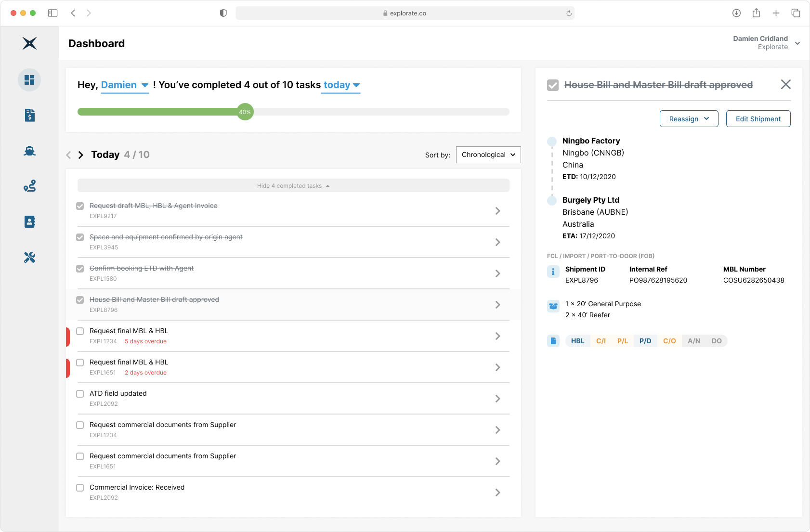
Task: Click the 40% progress bar marker
Action: [x=245, y=112]
